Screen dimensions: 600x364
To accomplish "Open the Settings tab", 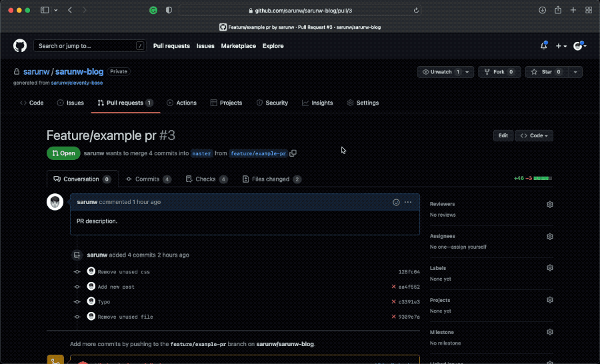I will [x=363, y=103].
